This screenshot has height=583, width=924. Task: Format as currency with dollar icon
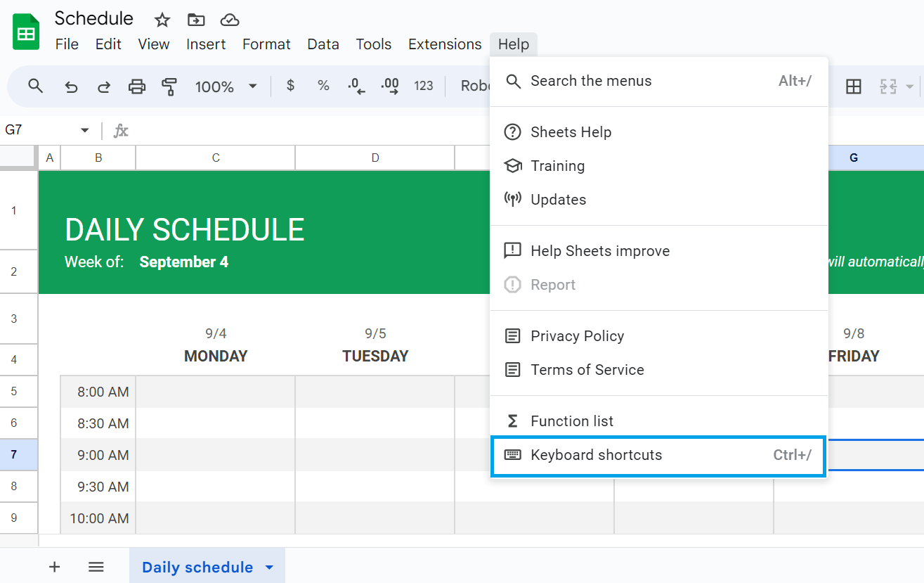coord(290,86)
